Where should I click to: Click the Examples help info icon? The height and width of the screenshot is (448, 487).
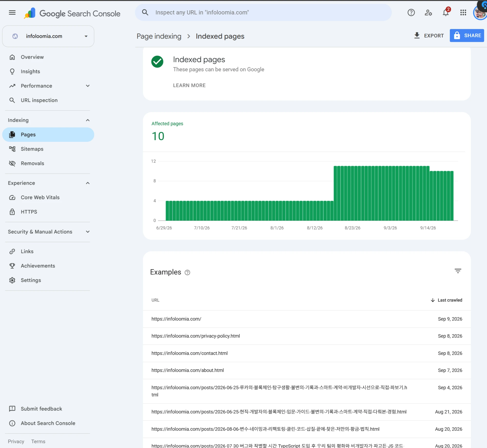187,273
